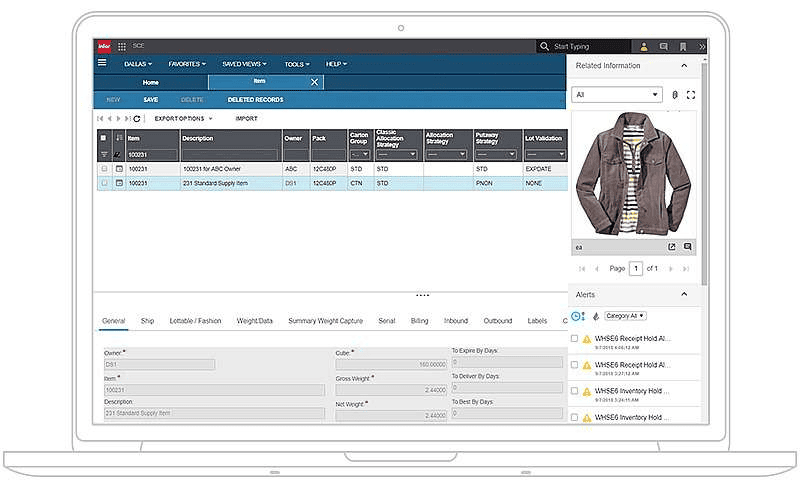The height and width of the screenshot is (489, 800).
Task: Click the image comment icon
Action: (688, 247)
